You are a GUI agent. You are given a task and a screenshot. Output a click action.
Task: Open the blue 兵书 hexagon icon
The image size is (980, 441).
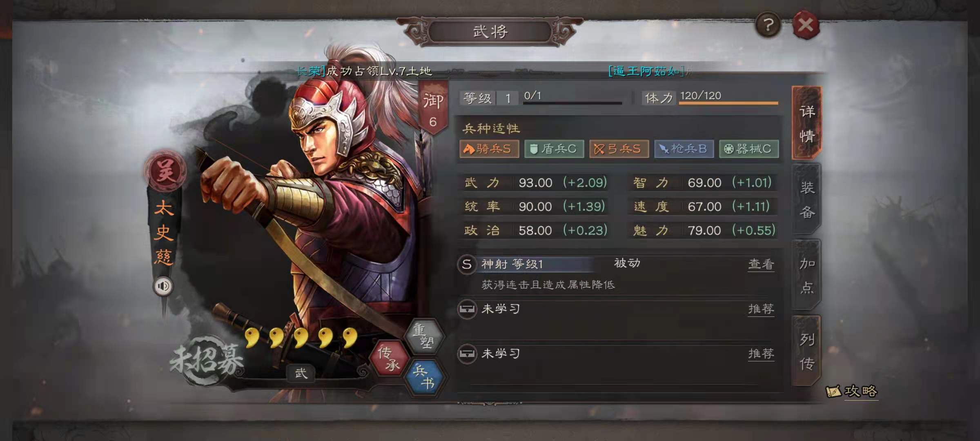(x=424, y=377)
